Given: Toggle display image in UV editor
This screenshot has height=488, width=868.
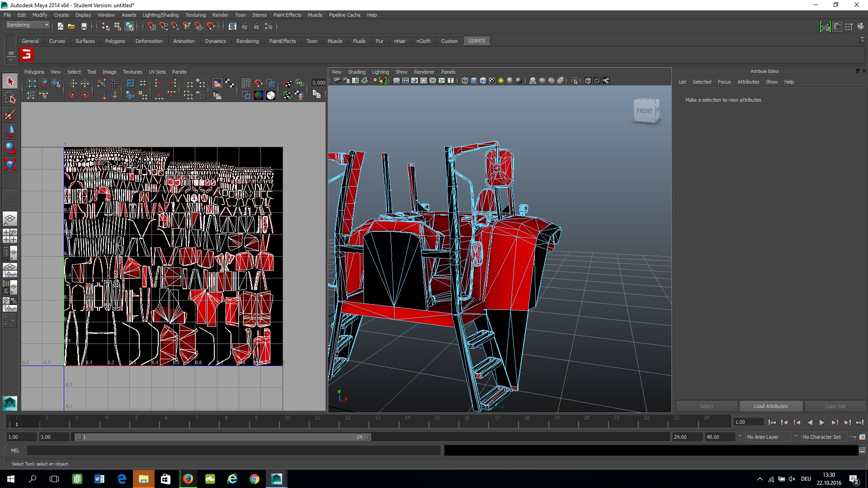Looking at the screenshot, I should pyautogui.click(x=217, y=83).
